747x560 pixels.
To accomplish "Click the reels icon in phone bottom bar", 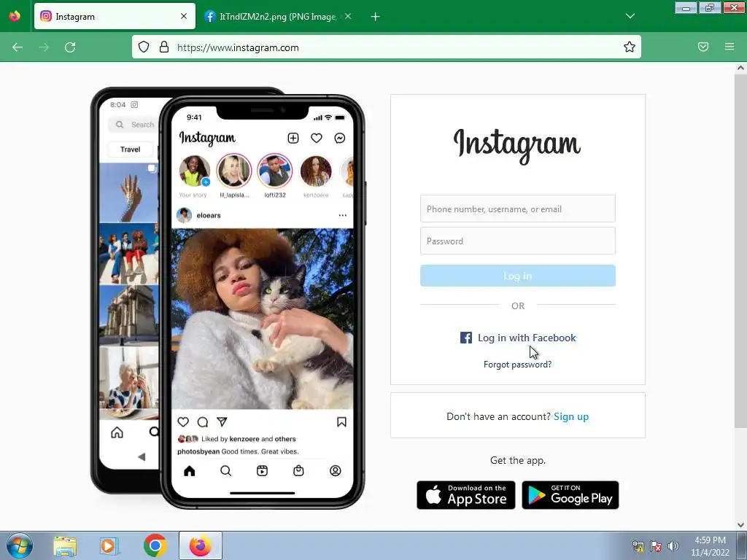I will click(262, 471).
